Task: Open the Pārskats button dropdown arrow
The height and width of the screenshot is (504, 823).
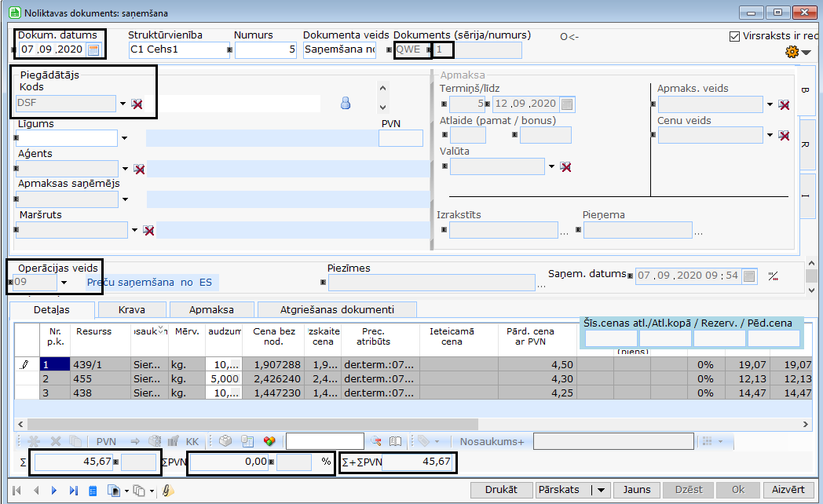Action: point(601,490)
